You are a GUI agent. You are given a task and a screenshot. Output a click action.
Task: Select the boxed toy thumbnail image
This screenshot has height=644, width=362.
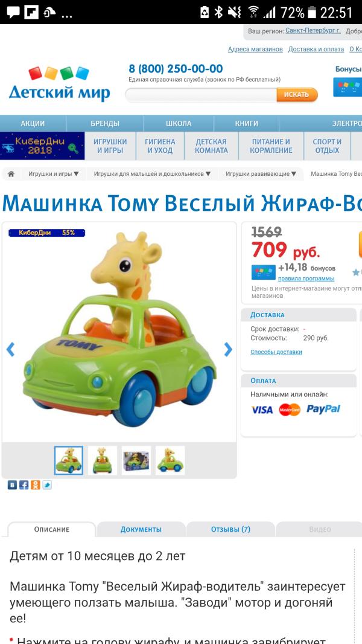[x=136, y=460]
